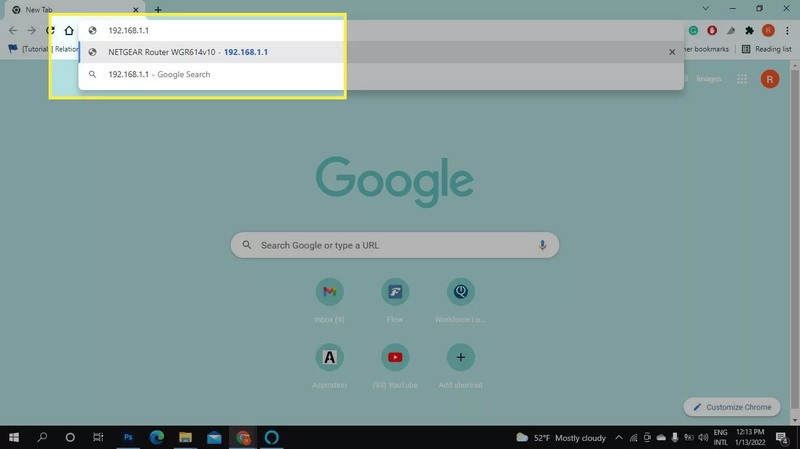Start voice search with microphone
This screenshot has width=800, height=449.
(542, 245)
